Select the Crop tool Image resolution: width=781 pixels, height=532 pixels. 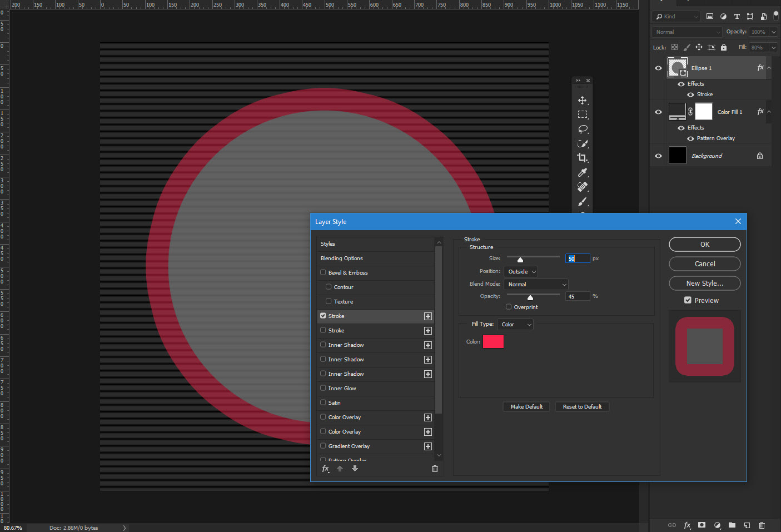pos(583,158)
